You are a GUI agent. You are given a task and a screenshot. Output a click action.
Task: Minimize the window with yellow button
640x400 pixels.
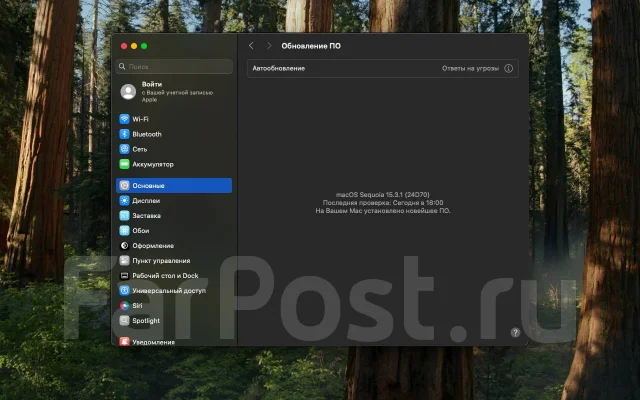tap(134, 46)
